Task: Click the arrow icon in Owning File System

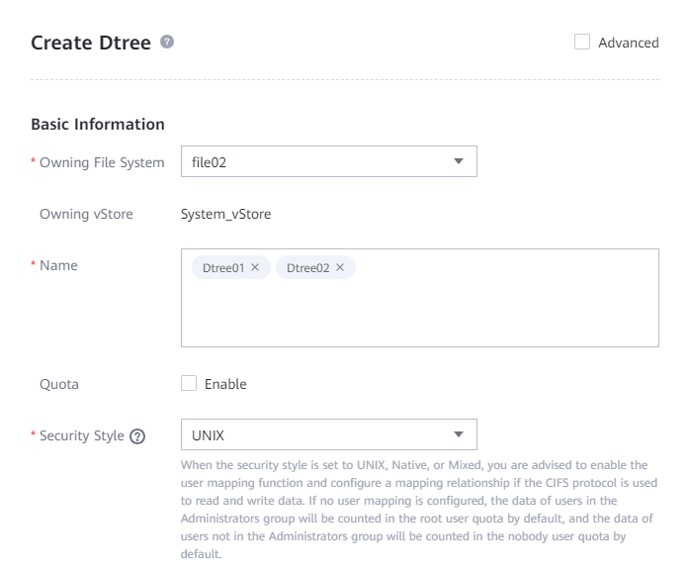Action: [459, 161]
